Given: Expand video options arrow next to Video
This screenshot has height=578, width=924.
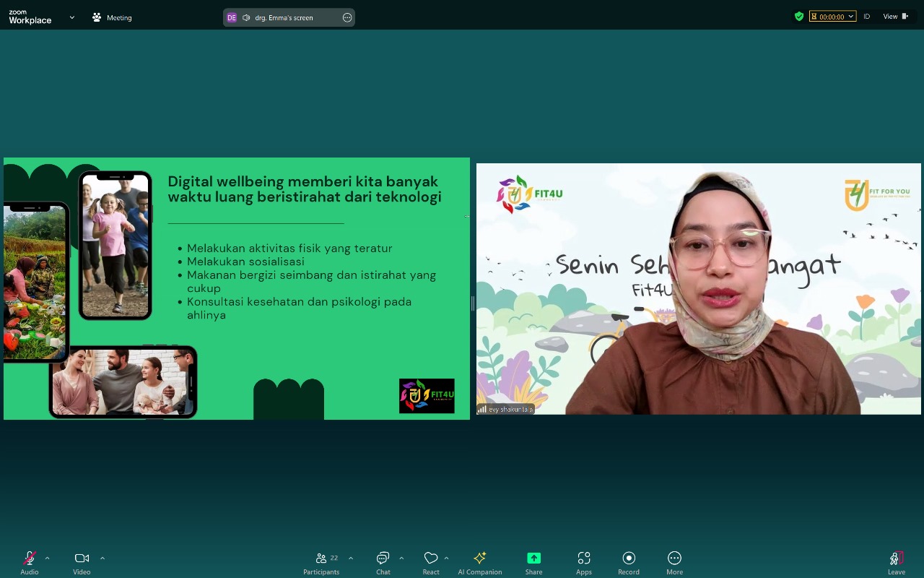Looking at the screenshot, I should coord(103,558).
